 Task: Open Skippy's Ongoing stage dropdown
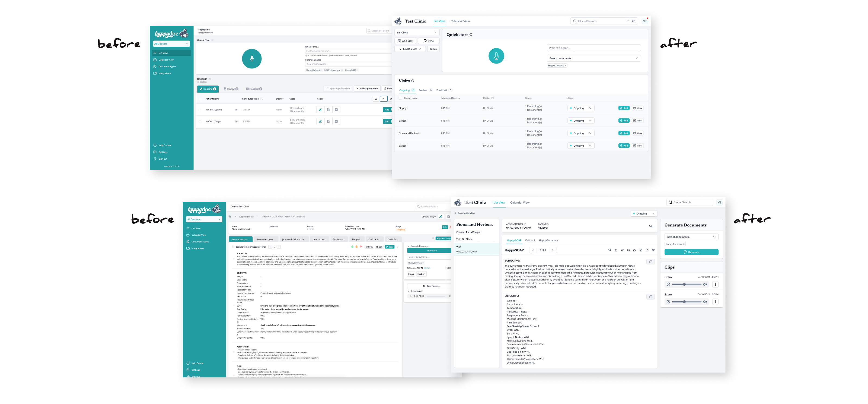click(581, 108)
